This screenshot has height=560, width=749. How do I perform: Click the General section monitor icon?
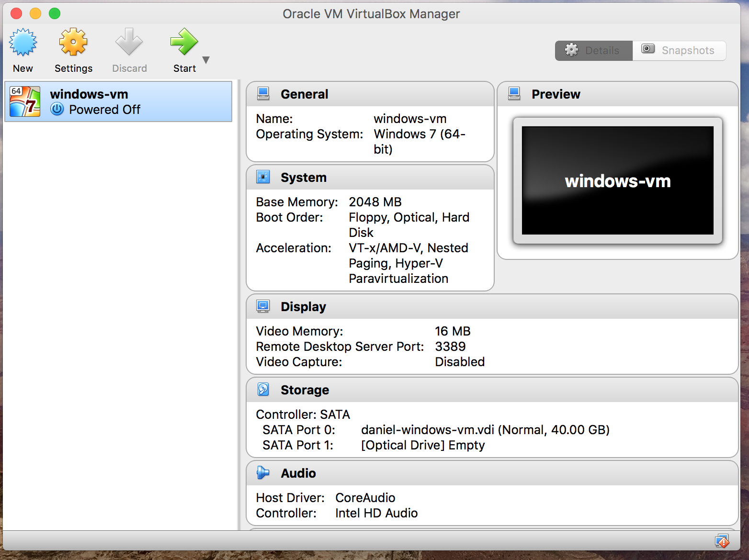pyautogui.click(x=263, y=93)
